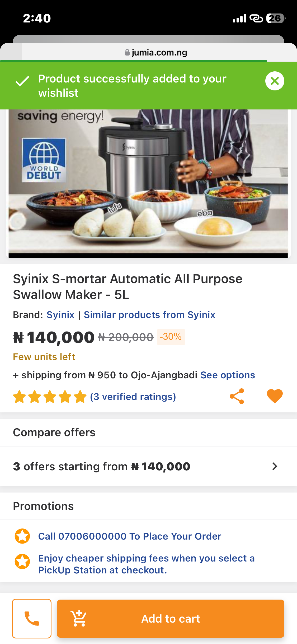
Task: Tap the five-star rating stars
Action: (x=50, y=397)
